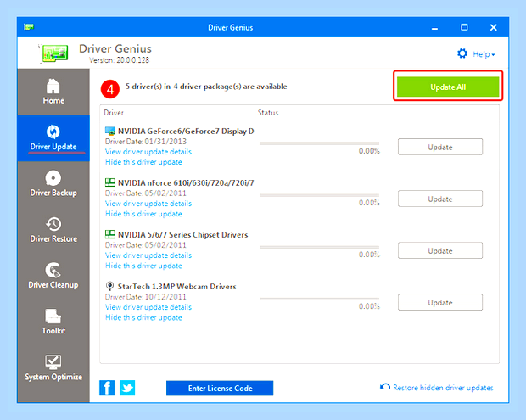Viewport: 526px width, 420px height.
Task: View update details for StarTech Webcam
Action: pyautogui.click(x=148, y=307)
